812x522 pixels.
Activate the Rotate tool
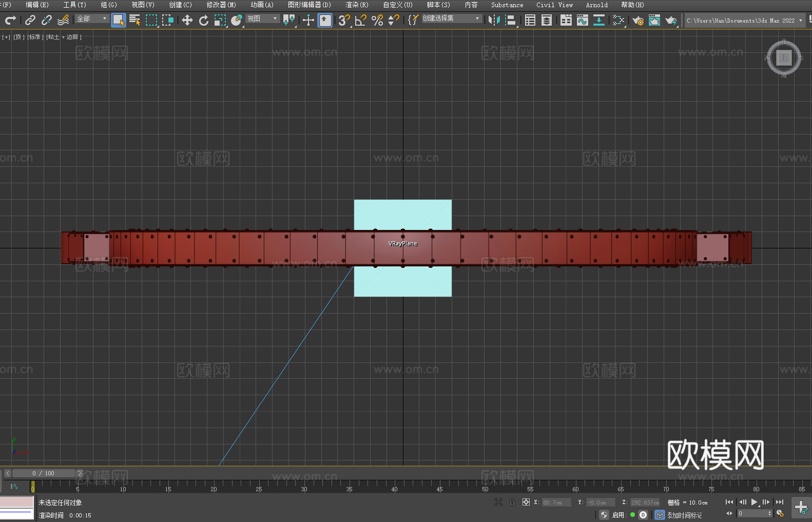(x=204, y=20)
